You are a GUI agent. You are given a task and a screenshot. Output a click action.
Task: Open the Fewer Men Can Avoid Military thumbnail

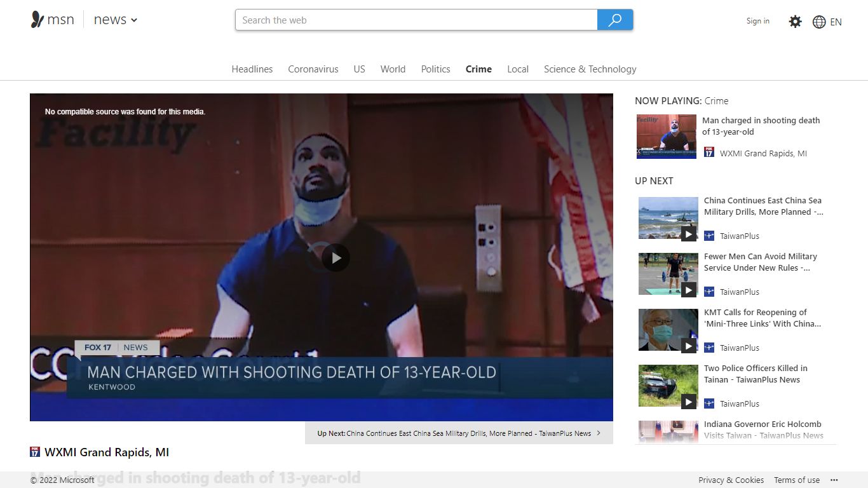coord(668,275)
